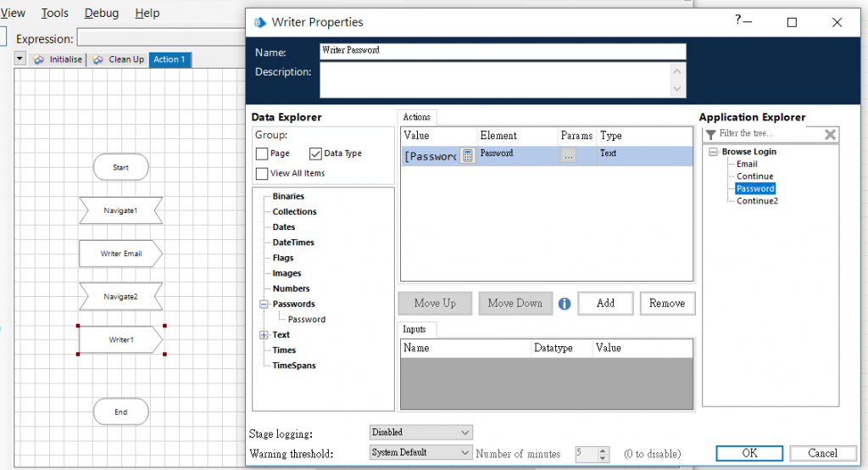868x470 pixels.
Task: Clear the Application Explorer filter with the X icon
Action: [830, 134]
